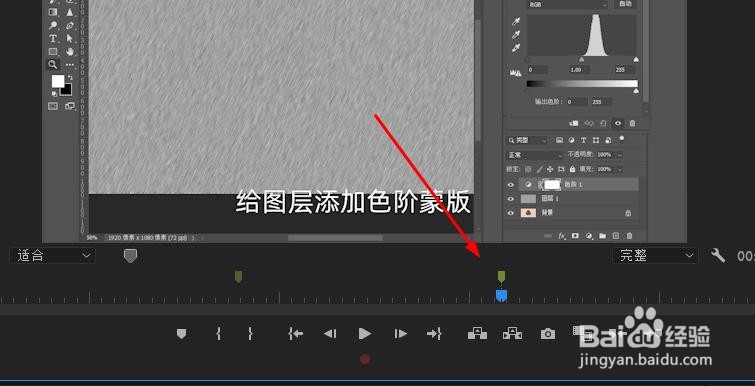Play the program monitor video
This screenshot has width=755, height=386.
[x=365, y=334]
